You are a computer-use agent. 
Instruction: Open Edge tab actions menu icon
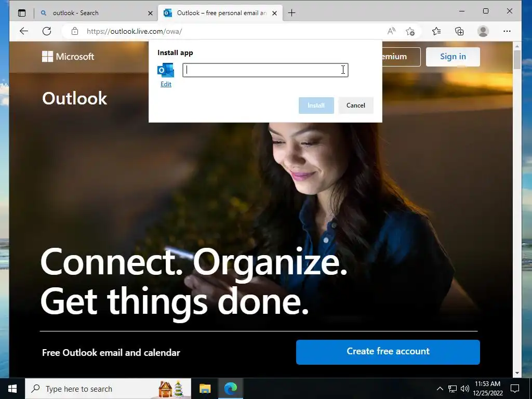pyautogui.click(x=22, y=13)
